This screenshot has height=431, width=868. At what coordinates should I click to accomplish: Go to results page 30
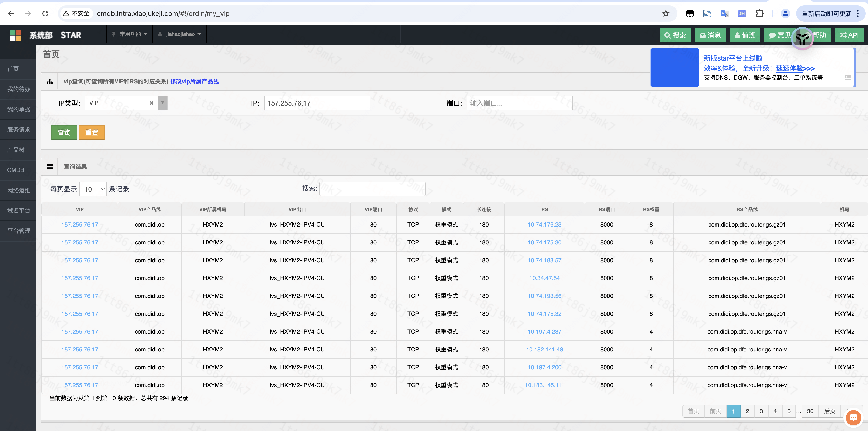(x=810, y=411)
